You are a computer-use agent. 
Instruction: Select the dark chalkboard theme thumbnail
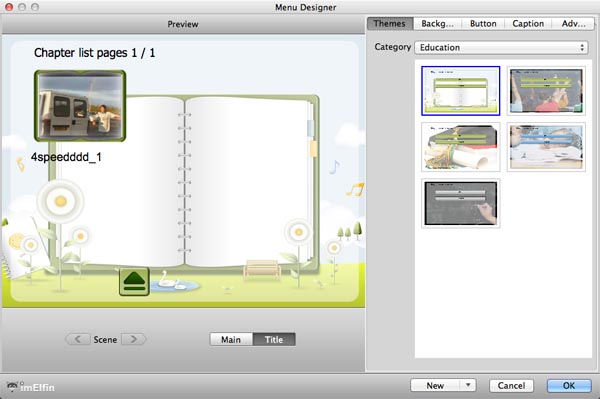pos(461,203)
